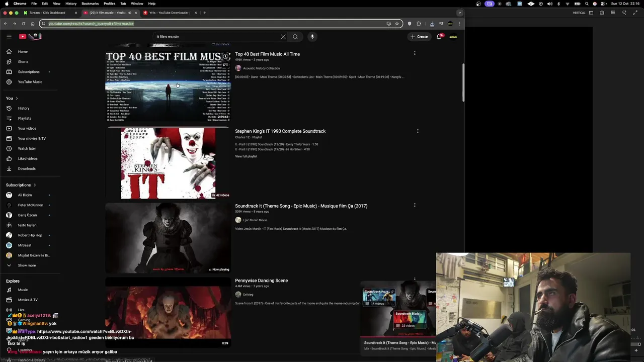
Task: Go back with the browser back arrow
Action: coord(6,24)
